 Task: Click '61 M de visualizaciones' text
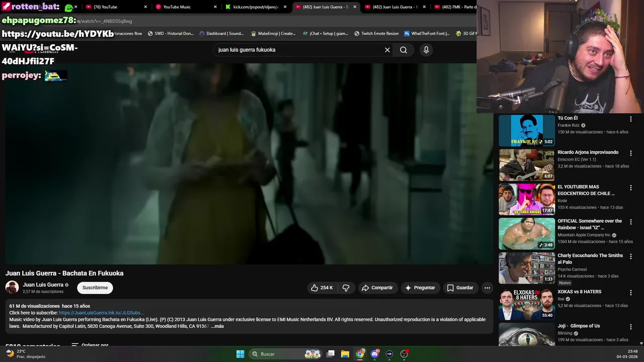point(34,306)
